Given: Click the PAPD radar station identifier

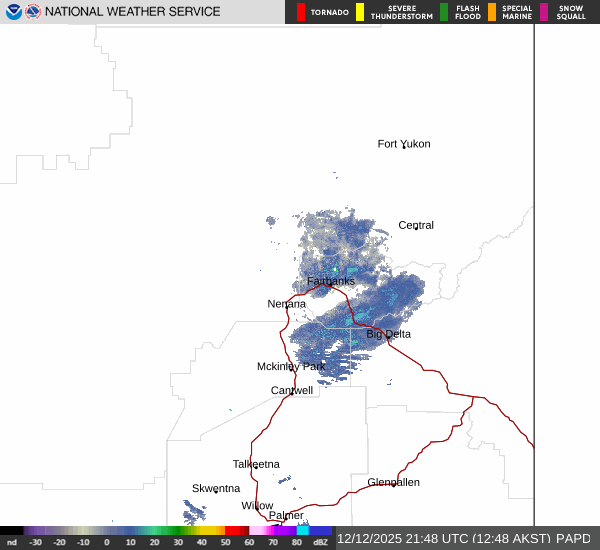Looking at the screenshot, I should (574, 538).
